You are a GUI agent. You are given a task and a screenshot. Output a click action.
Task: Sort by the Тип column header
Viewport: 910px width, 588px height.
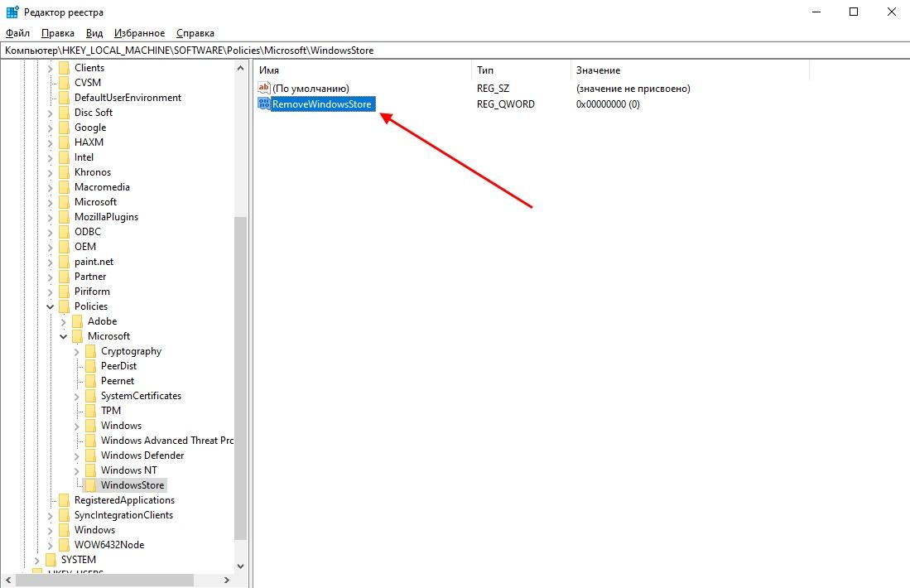(x=521, y=70)
